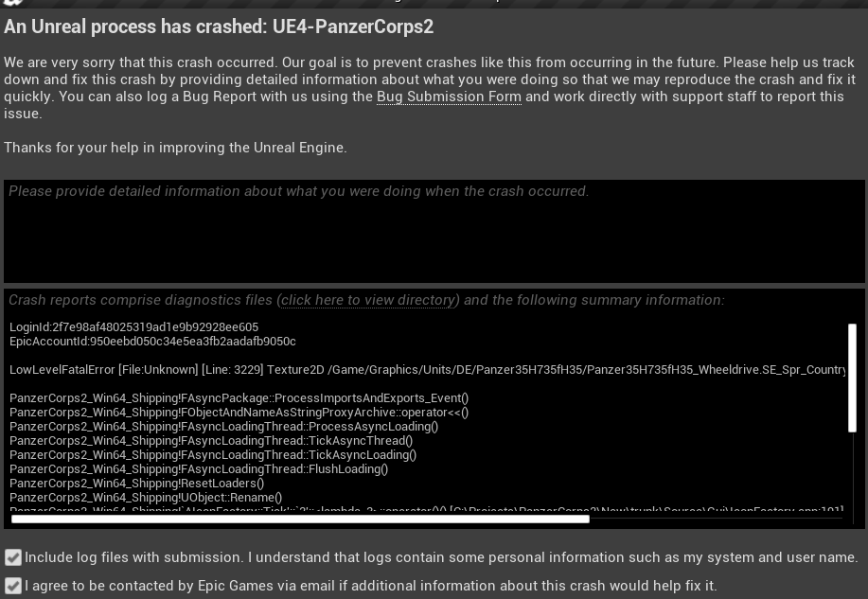Select the LowLevelFatalError line
868x599 pixels.
pyautogui.click(x=426, y=370)
